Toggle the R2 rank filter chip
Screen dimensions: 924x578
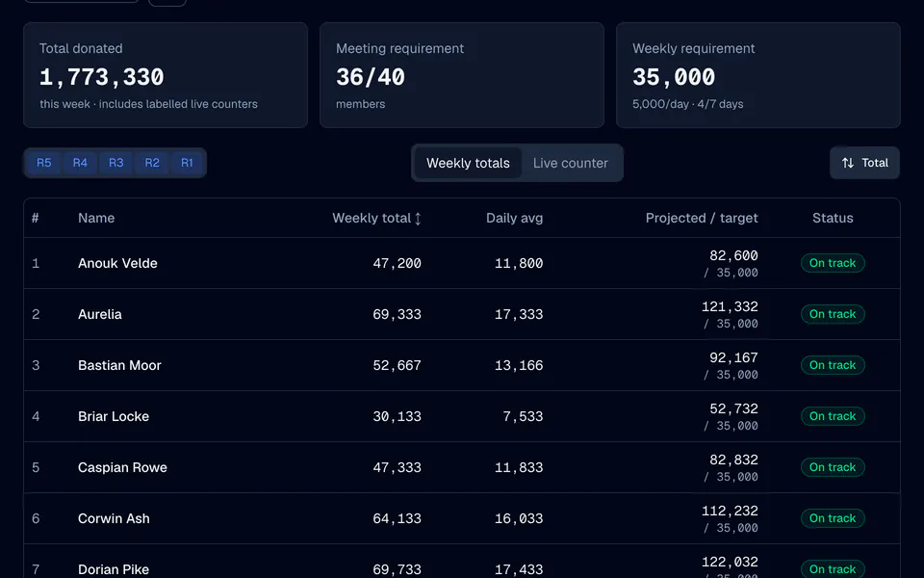point(152,163)
